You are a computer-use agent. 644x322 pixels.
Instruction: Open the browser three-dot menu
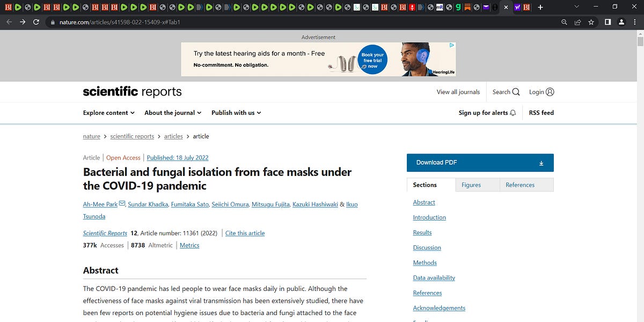[x=635, y=23]
